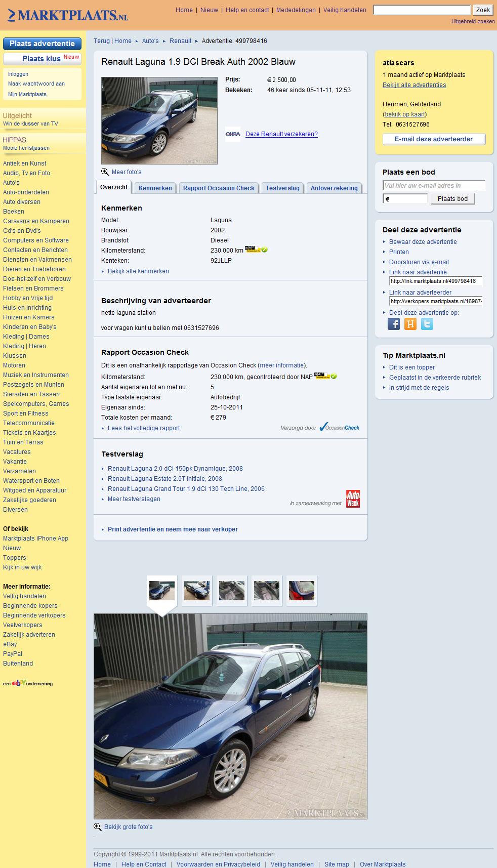Click the Link naar adverteerder URL field
Screen dimensions: 497x868
click(x=435, y=301)
